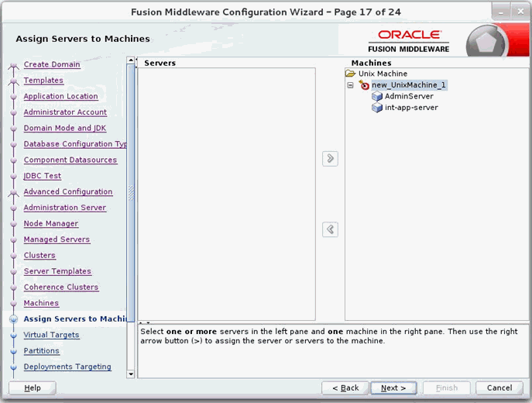The image size is (532, 403).
Task: Minimize the Configuration Wizard window
Action: tap(501, 12)
